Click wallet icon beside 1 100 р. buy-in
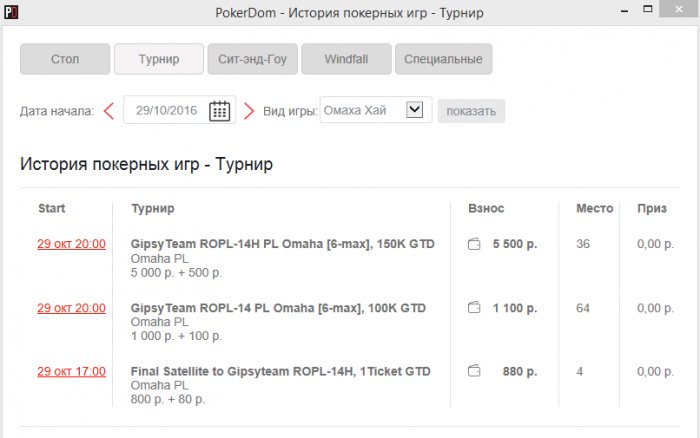The image size is (700, 438). point(474,308)
